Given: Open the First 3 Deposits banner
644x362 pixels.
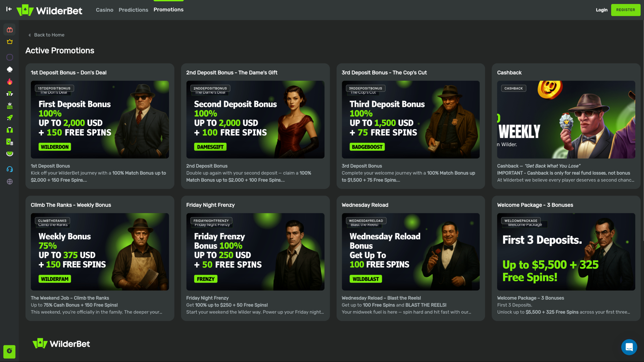Looking at the screenshot, I should 566,252.
